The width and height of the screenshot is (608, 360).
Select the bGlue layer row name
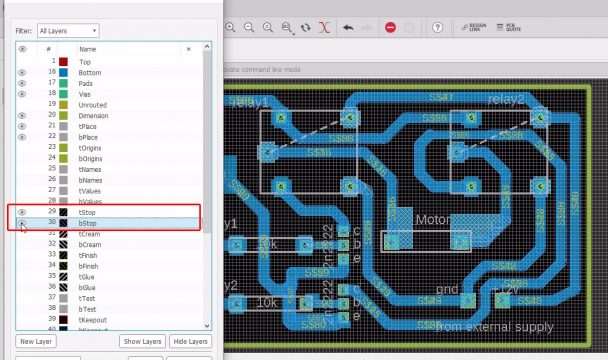click(87, 287)
